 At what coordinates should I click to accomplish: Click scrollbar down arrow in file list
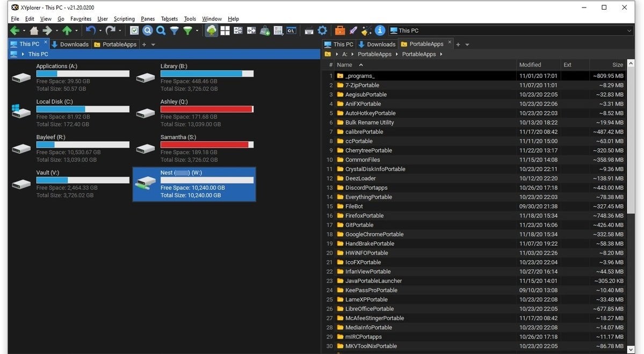(x=631, y=349)
